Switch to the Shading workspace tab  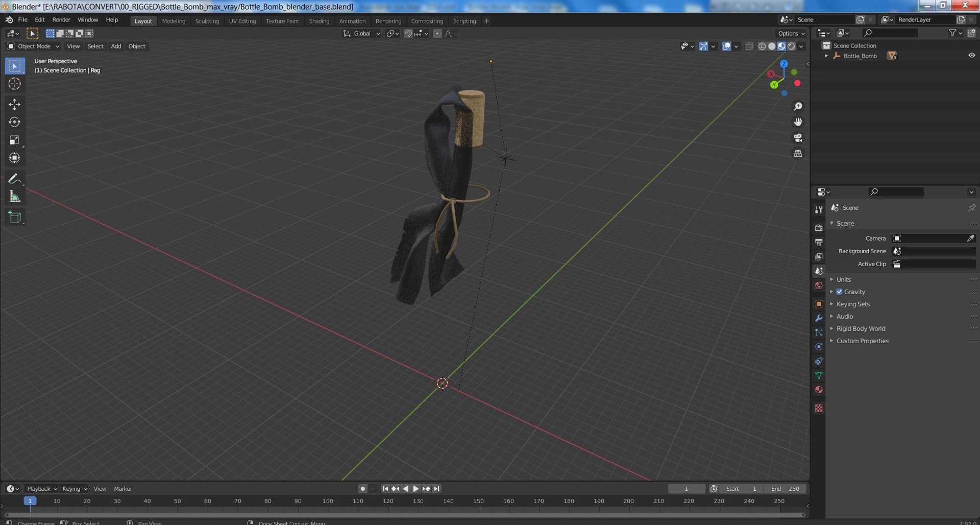pos(319,21)
